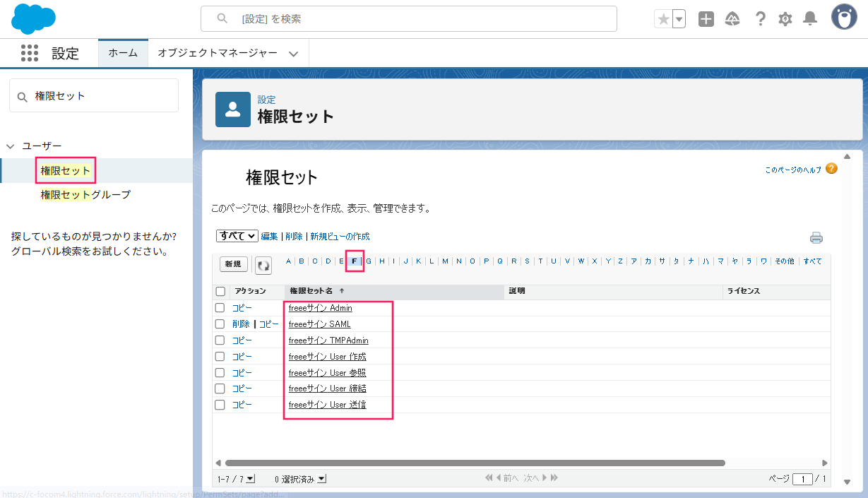The height and width of the screenshot is (498, 868).
Task: Click the orange help icon for this page
Action: [x=831, y=169]
